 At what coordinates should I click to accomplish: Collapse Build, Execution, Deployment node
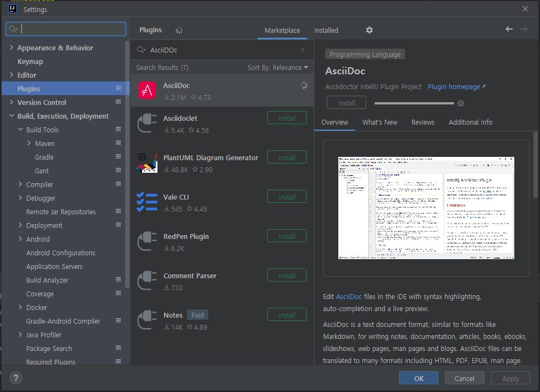[11, 116]
